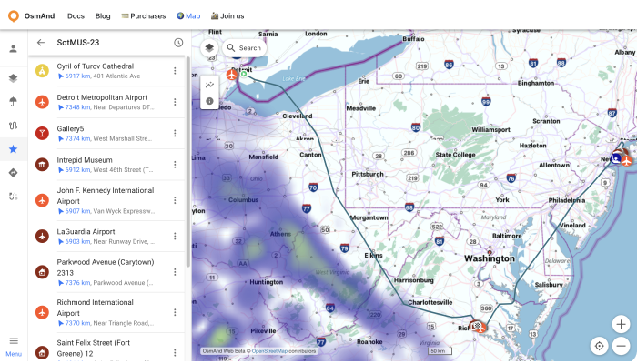Open the Docs page
Image resolution: width=637 pixels, height=364 pixels.
coord(76,15)
